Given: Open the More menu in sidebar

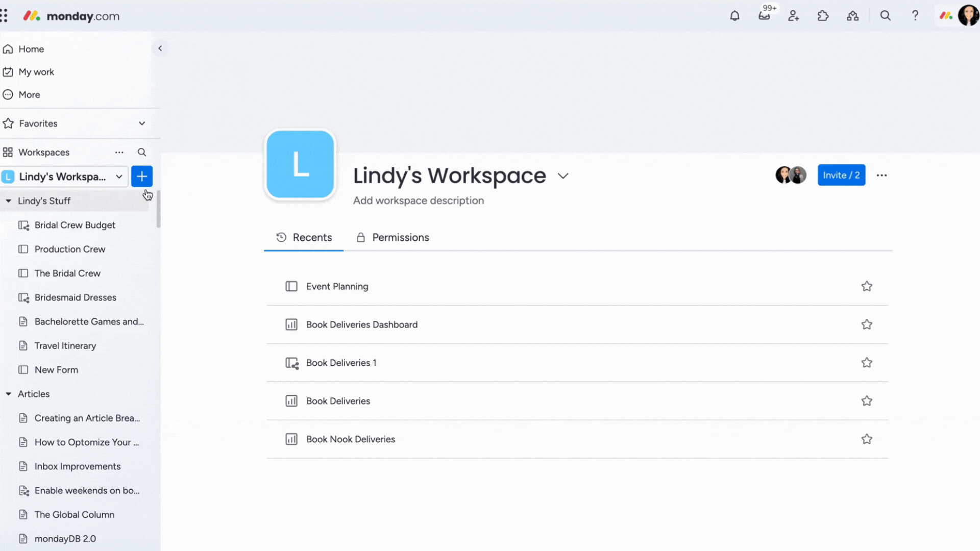Looking at the screenshot, I should [x=29, y=95].
